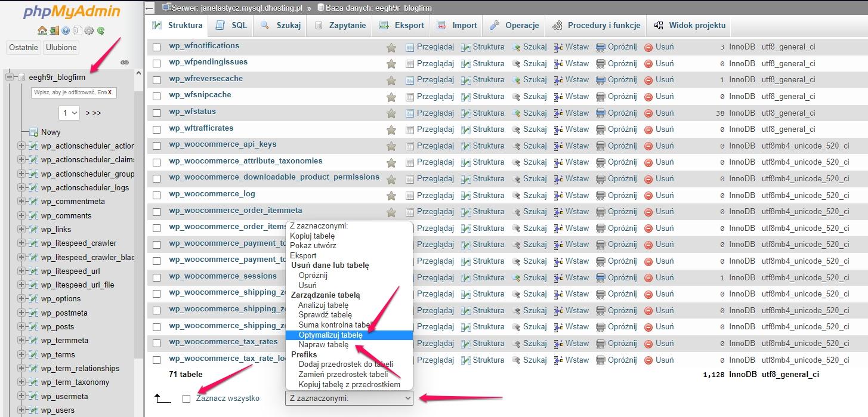This screenshot has height=417, width=868.
Task: Switch to the SQL tab
Action: point(231,26)
